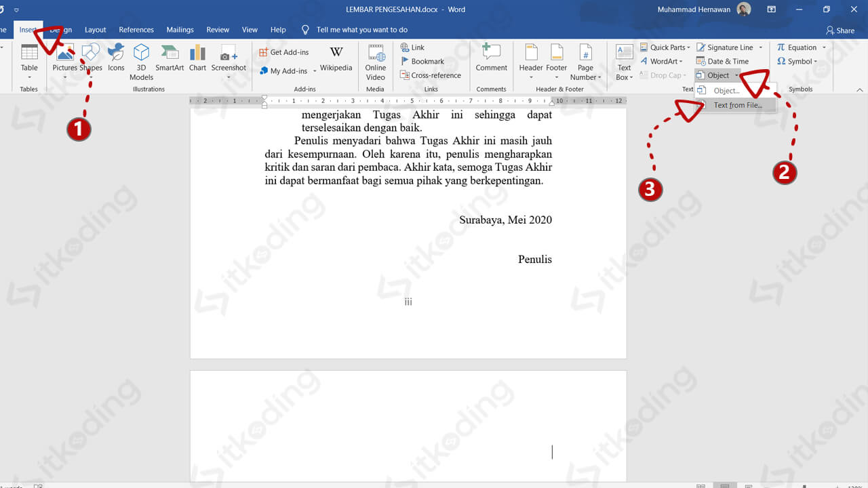The width and height of the screenshot is (868, 488).
Task: Open the References tab
Action: [136, 30]
